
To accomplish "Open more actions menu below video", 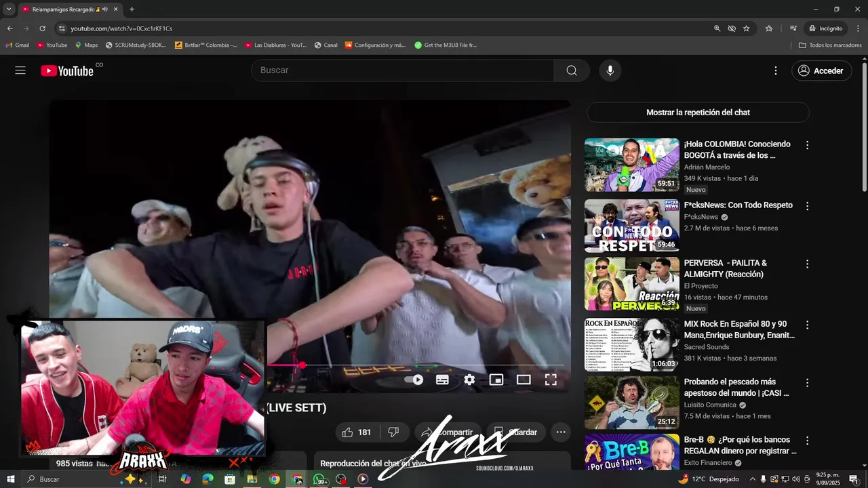I will point(561,432).
